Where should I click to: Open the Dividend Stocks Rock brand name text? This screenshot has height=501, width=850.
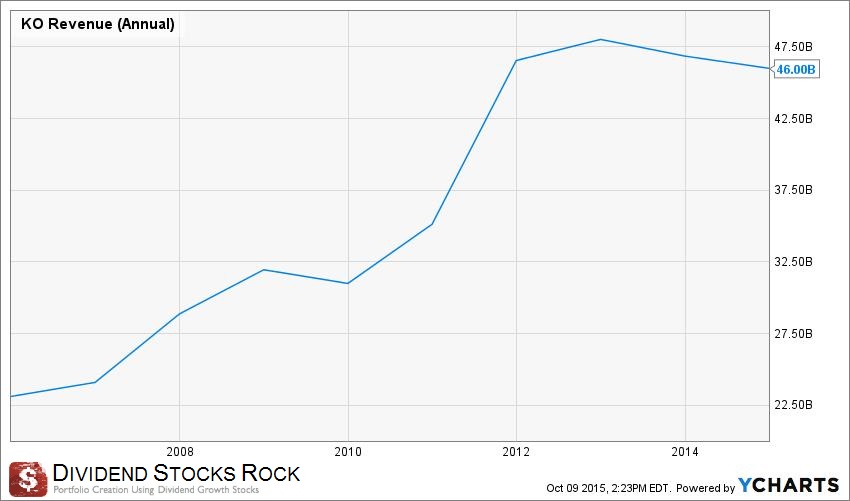pyautogui.click(x=175, y=473)
